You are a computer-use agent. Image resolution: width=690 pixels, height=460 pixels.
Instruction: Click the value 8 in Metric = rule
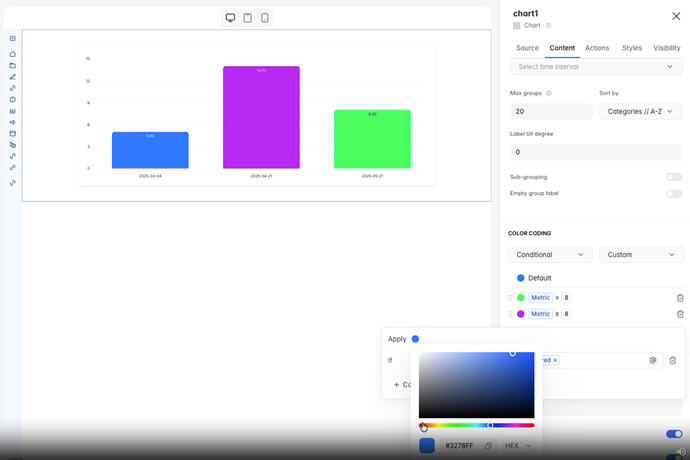[566, 298]
